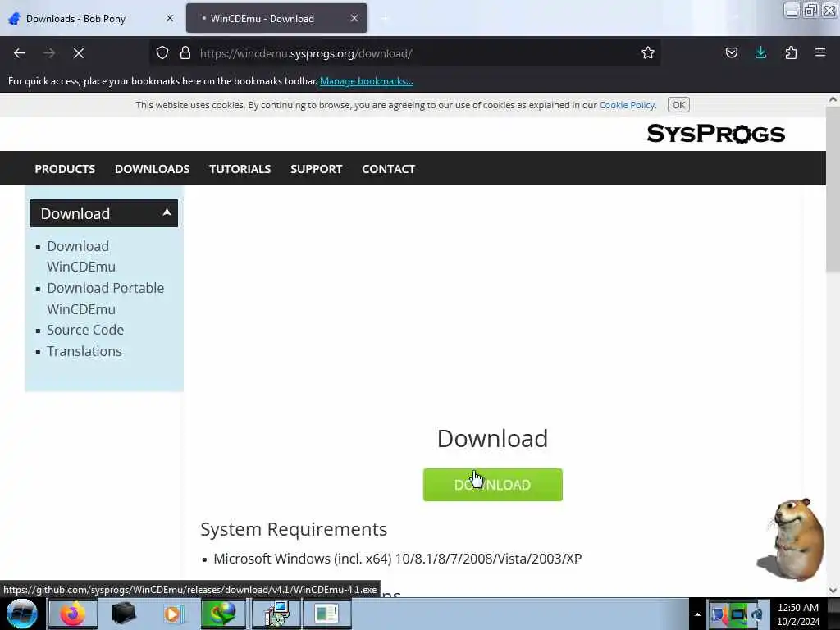Viewport: 840px width, 630px height.
Task: Click the disabled forward navigation arrow
Action: [x=49, y=53]
